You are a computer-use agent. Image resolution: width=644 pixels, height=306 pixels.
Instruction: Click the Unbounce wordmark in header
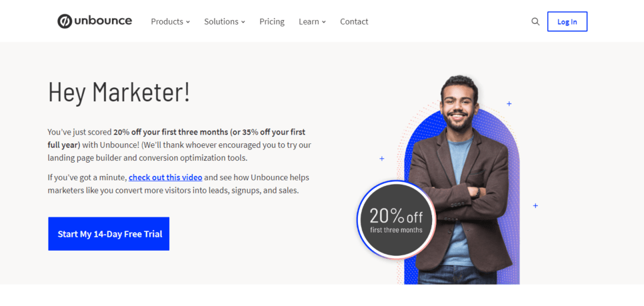[103, 21]
